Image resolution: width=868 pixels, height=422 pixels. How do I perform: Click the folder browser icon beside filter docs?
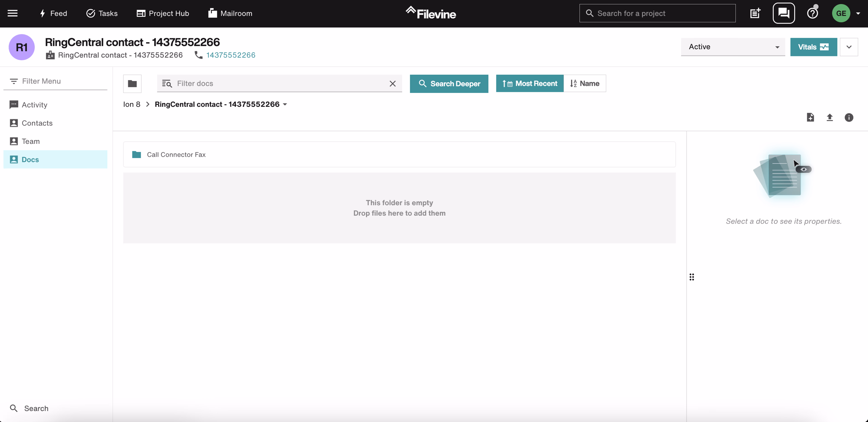pyautogui.click(x=132, y=83)
